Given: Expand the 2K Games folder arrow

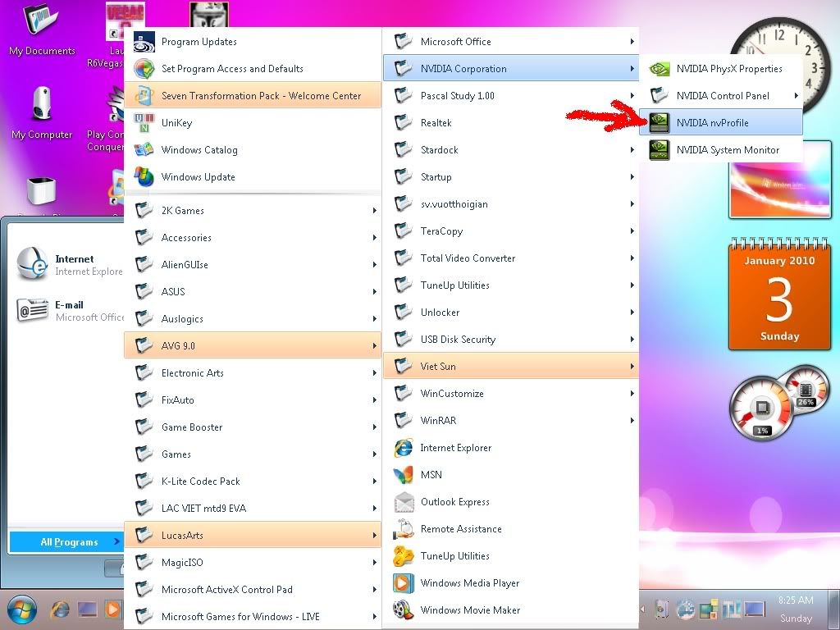Looking at the screenshot, I should (x=374, y=211).
